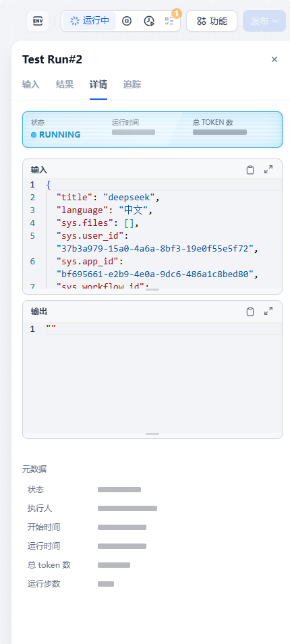Copy the output content to clipboard
The height and width of the screenshot is (644, 290).
tap(250, 312)
